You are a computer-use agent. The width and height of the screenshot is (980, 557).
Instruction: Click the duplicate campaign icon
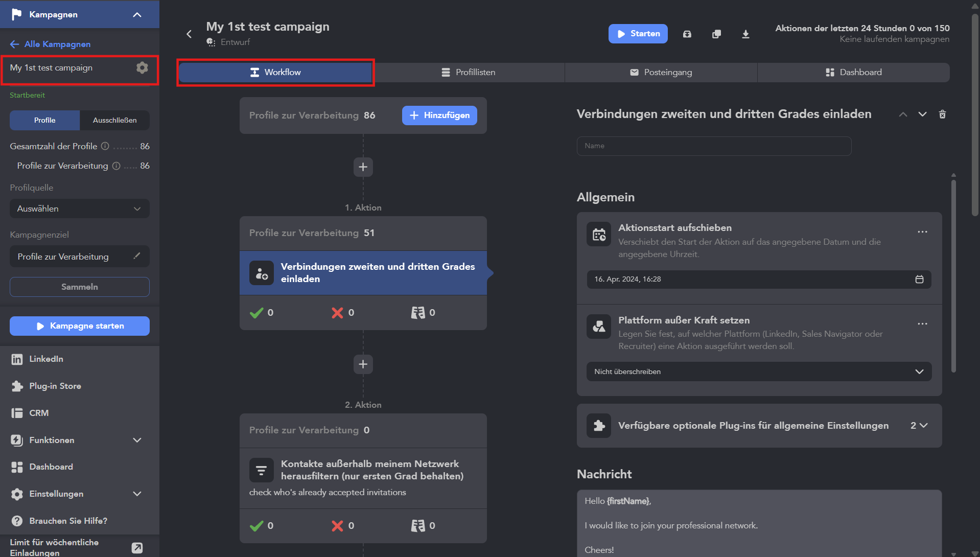pos(716,34)
